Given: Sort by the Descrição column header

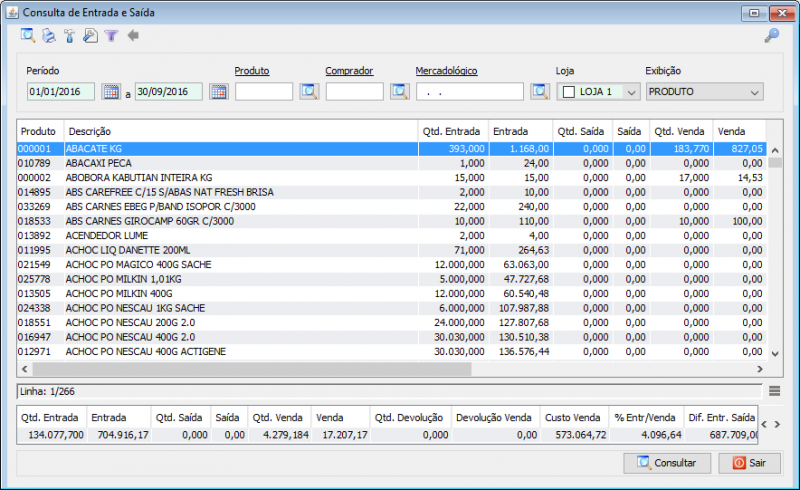Looking at the screenshot, I should 241,131.
